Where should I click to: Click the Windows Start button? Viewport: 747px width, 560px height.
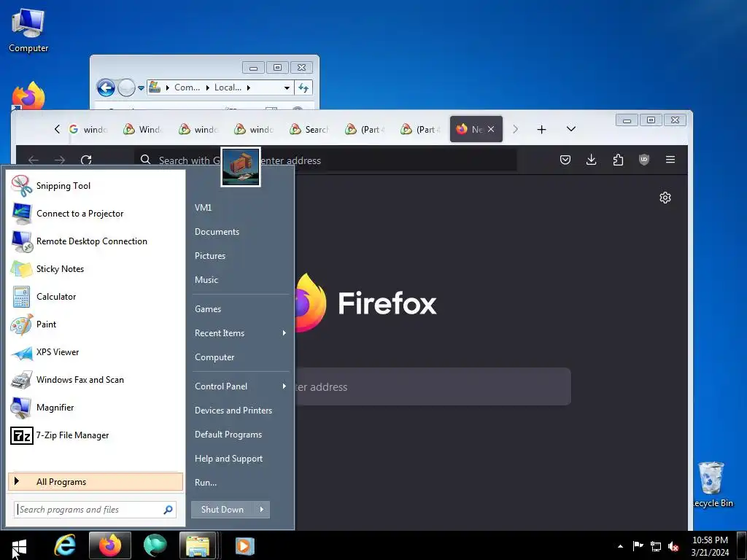(19, 546)
